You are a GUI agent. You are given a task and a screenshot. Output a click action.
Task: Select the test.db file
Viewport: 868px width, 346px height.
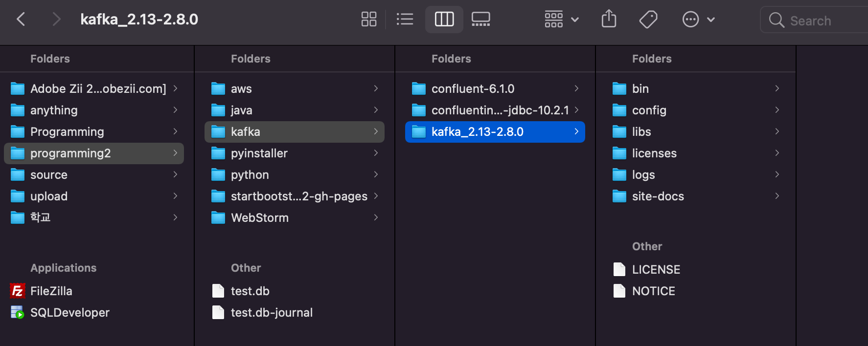coord(295,291)
